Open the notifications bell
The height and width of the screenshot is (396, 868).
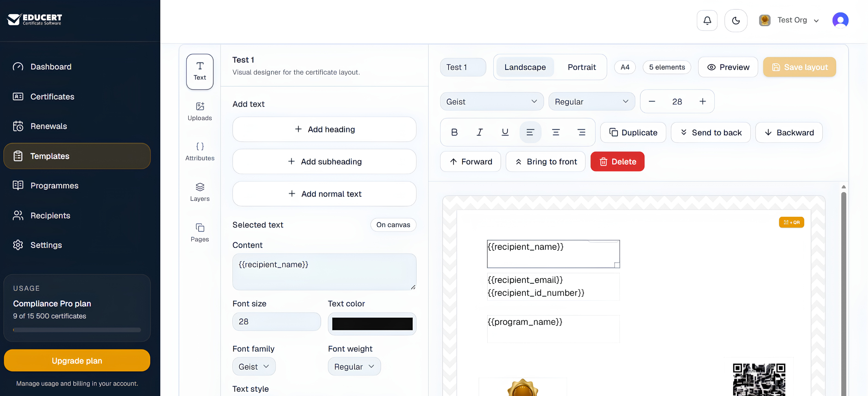(707, 21)
